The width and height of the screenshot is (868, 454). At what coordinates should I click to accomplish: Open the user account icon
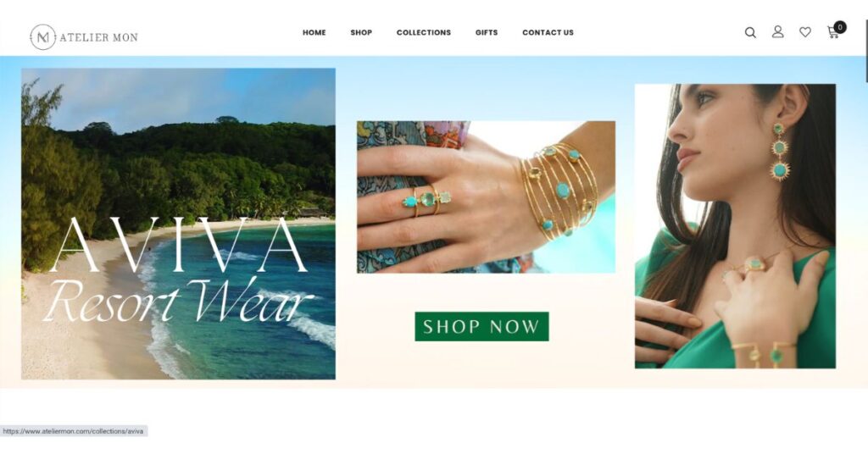click(x=778, y=32)
